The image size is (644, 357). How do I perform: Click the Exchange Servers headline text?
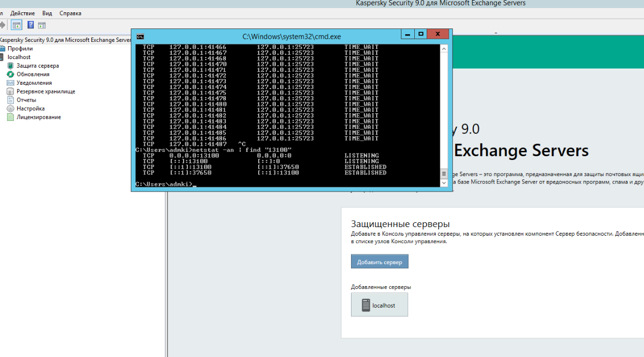[521, 150]
